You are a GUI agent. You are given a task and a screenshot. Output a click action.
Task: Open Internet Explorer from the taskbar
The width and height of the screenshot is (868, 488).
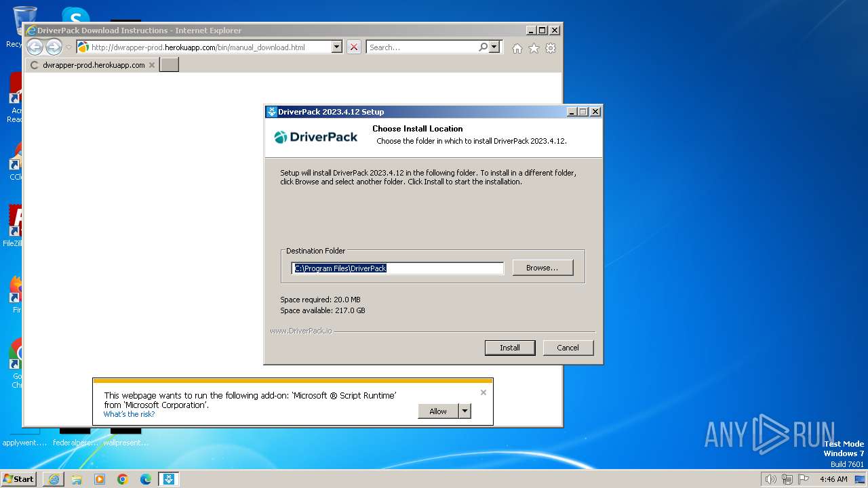(54, 479)
